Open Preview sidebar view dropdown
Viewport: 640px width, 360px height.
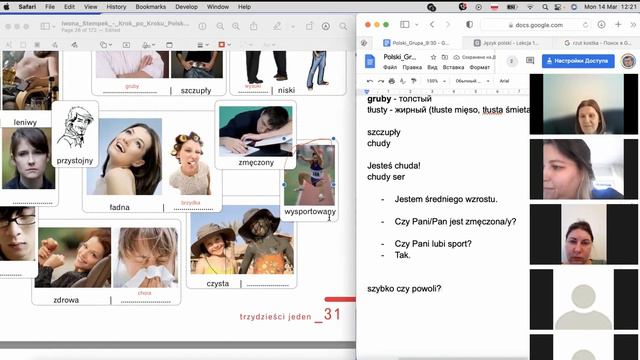(47, 26)
